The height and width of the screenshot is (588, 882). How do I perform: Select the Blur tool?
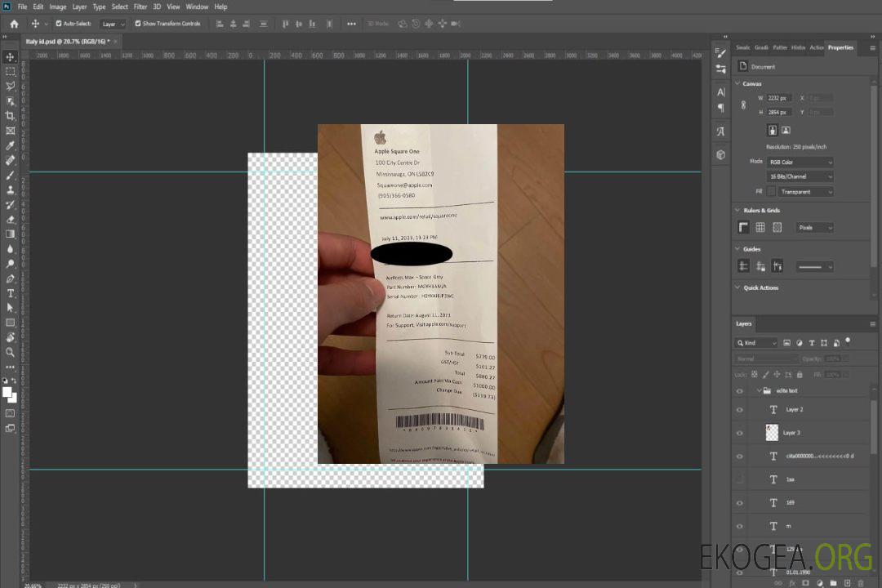pos(10,249)
